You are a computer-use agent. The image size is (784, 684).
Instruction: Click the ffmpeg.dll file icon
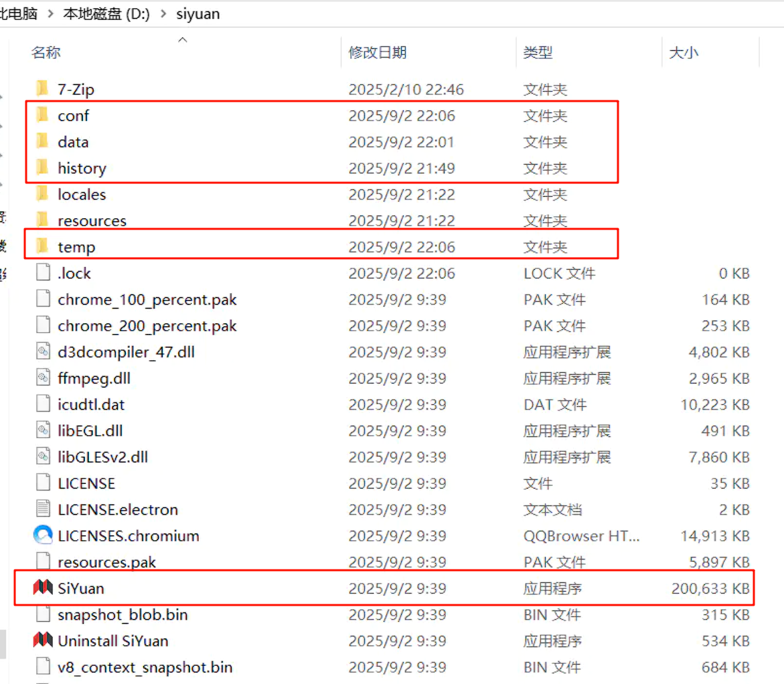[x=43, y=377]
